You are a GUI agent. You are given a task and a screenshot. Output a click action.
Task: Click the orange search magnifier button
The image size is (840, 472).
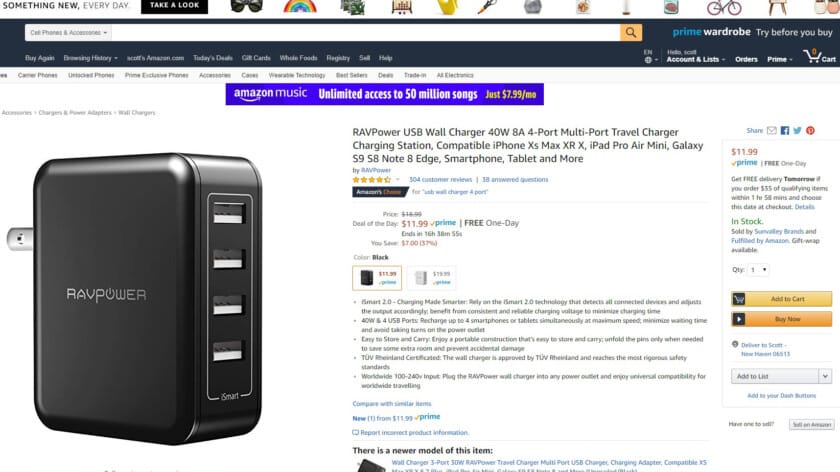coord(631,33)
